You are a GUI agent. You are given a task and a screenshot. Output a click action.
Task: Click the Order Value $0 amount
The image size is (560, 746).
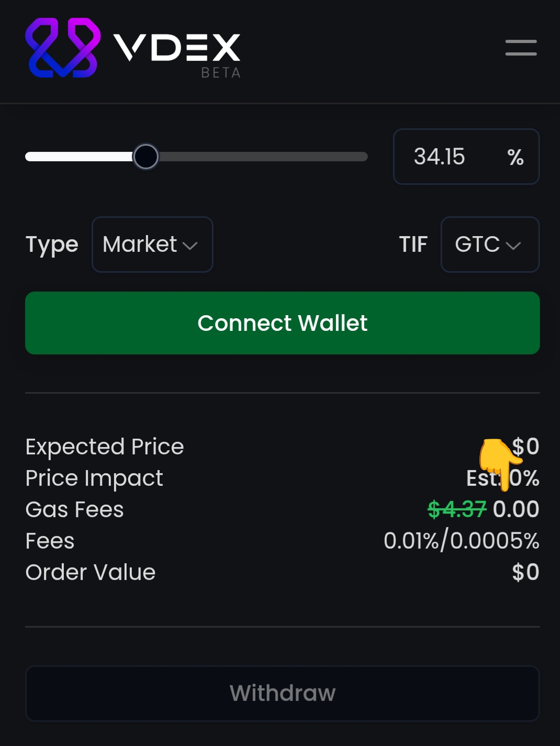(x=525, y=572)
